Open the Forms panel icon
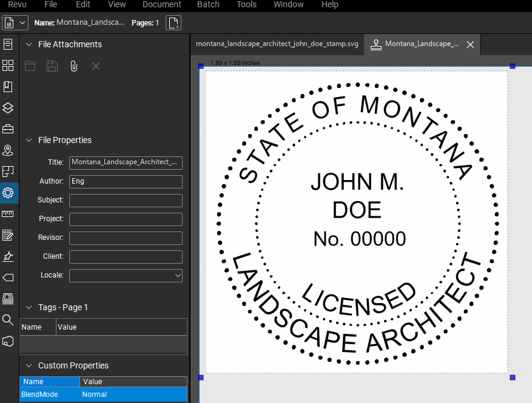Viewport: 532px width, 403px height. pyautogui.click(x=8, y=235)
